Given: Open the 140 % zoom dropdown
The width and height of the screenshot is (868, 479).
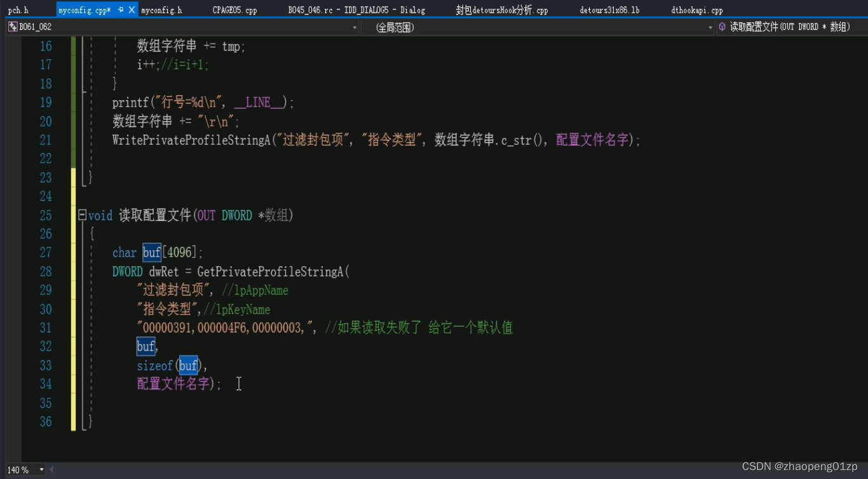Looking at the screenshot, I should pyautogui.click(x=42, y=470).
